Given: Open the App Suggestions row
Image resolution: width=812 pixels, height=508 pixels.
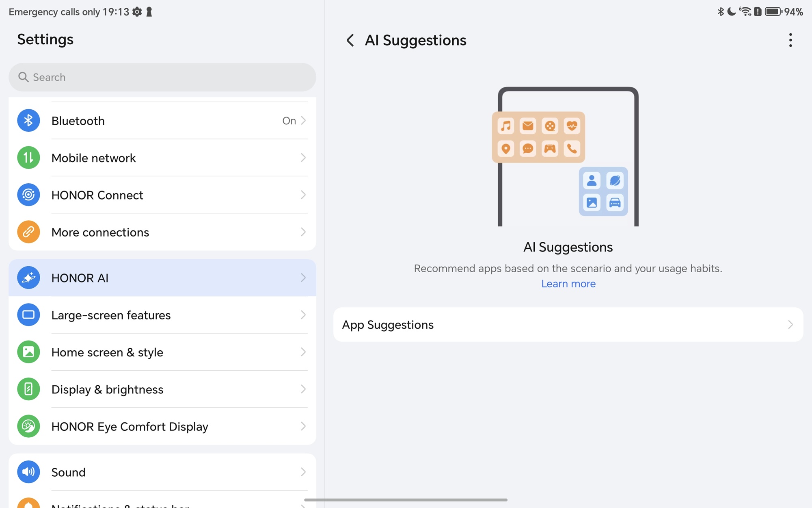Looking at the screenshot, I should 568,325.
